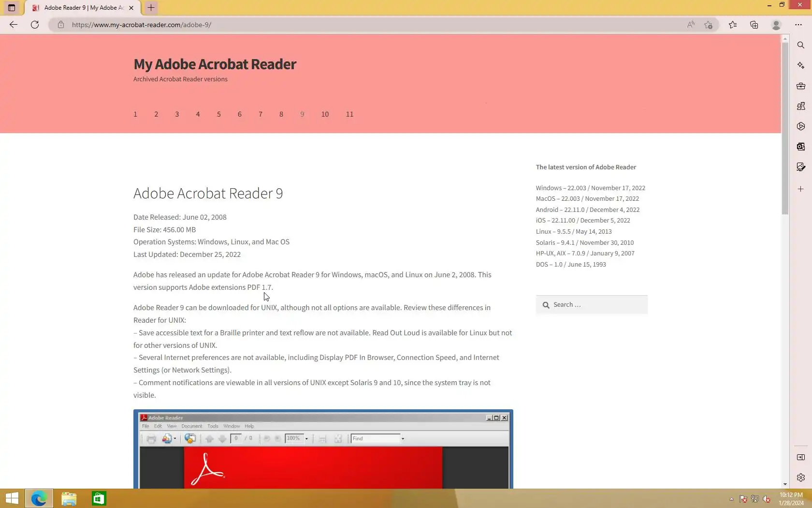
Task: Add this page to favorites
Action: (709, 25)
